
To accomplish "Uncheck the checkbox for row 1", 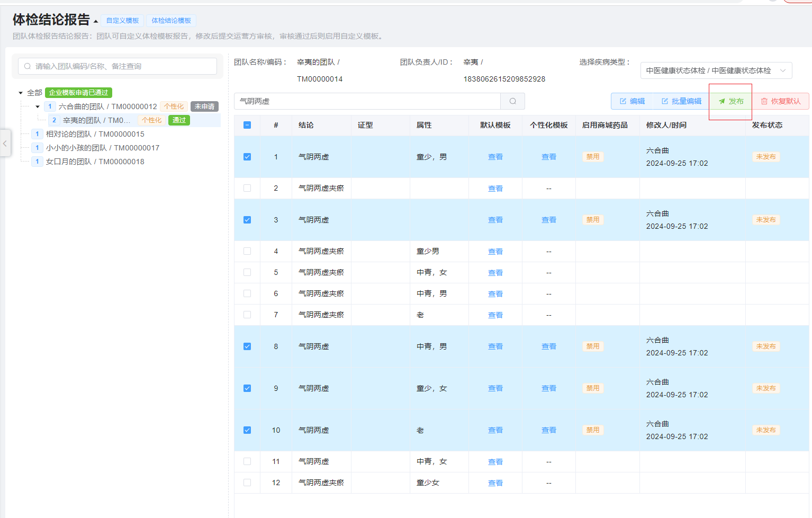I will (247, 157).
